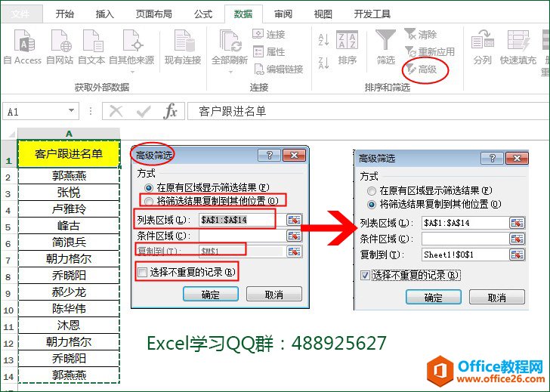Viewport: 550px width, 392px height.
Task: Switch to Page Layout (页面布局) tab
Action: pyautogui.click(x=153, y=14)
